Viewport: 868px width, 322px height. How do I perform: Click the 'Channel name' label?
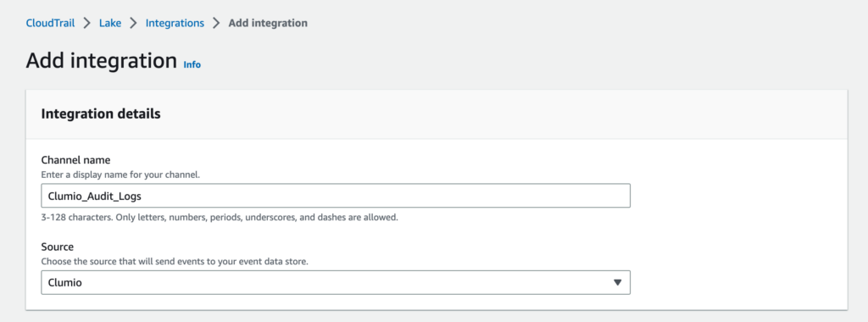pyautogui.click(x=75, y=160)
